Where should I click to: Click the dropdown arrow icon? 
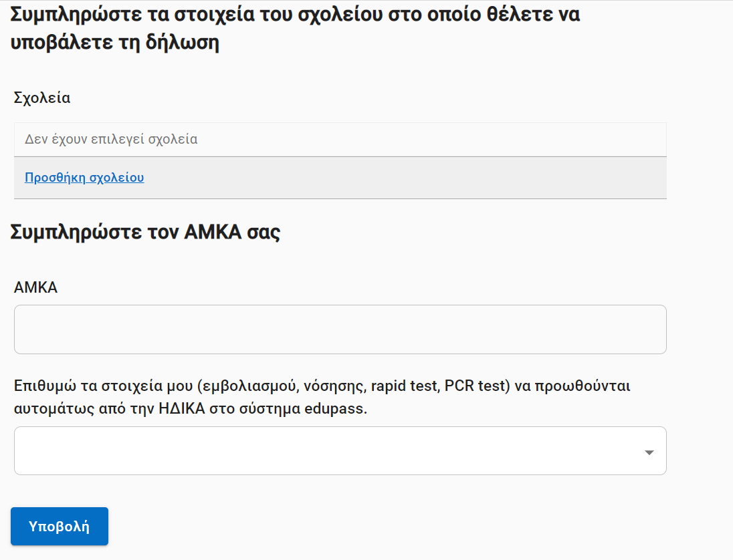648,452
